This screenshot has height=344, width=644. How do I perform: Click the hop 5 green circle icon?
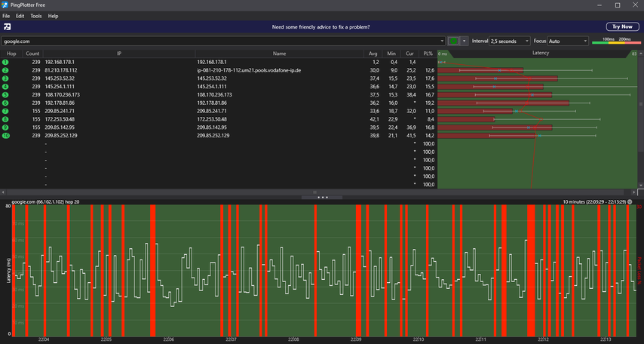[x=5, y=94]
